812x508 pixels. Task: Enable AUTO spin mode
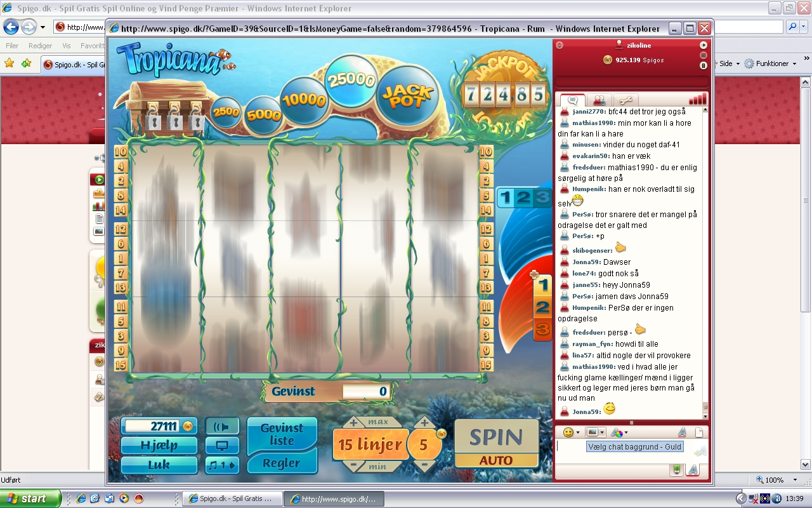[x=496, y=460]
